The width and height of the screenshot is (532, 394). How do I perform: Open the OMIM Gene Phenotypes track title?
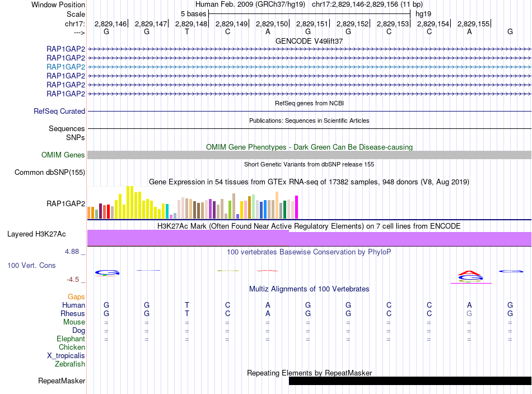[309, 147]
